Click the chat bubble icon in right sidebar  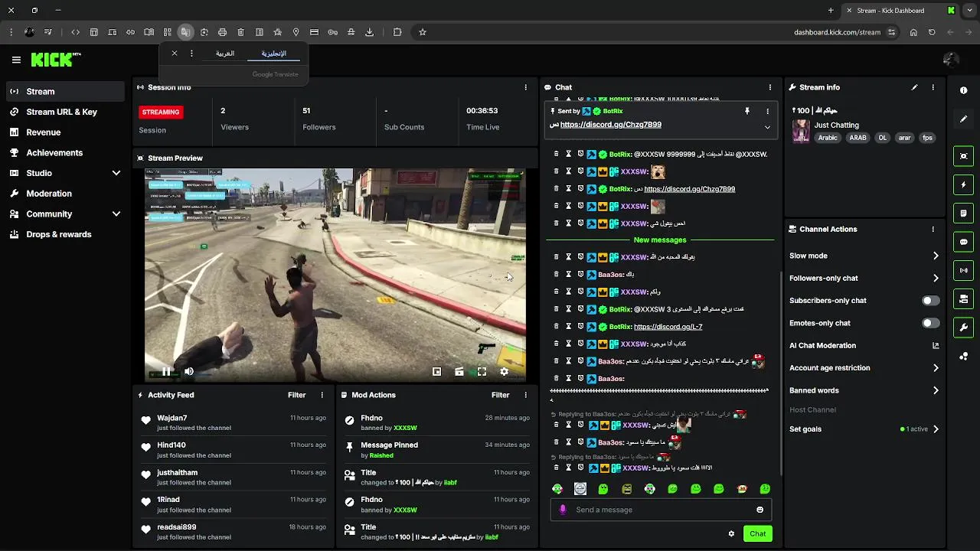point(964,242)
